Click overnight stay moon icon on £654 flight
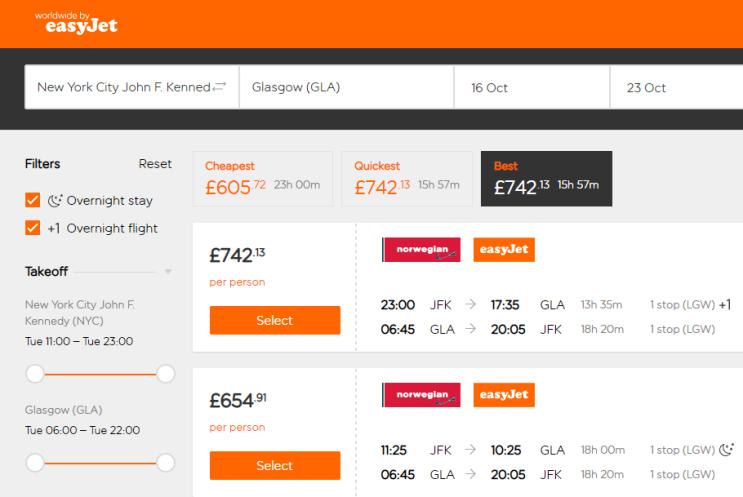The width and height of the screenshot is (743, 497). tap(724, 450)
